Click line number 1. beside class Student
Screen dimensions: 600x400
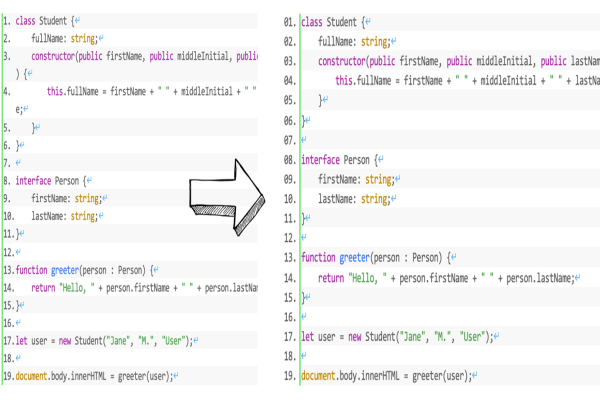(7, 21)
